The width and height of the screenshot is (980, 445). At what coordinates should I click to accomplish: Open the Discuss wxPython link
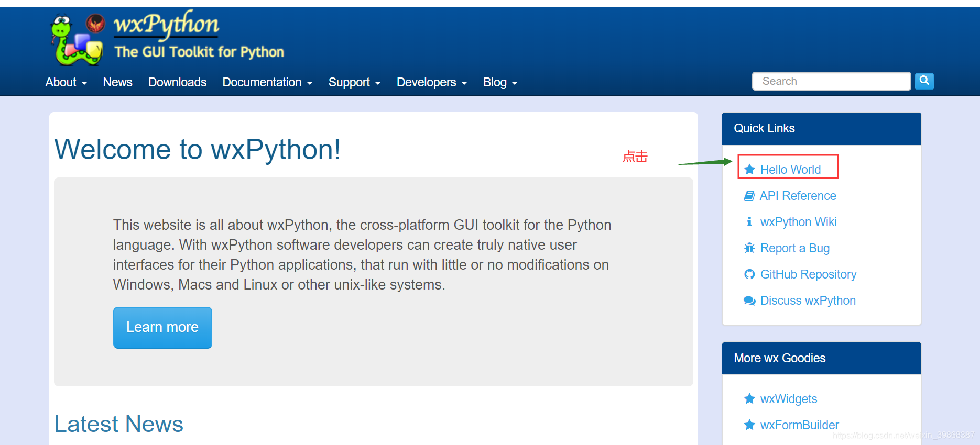pos(808,301)
